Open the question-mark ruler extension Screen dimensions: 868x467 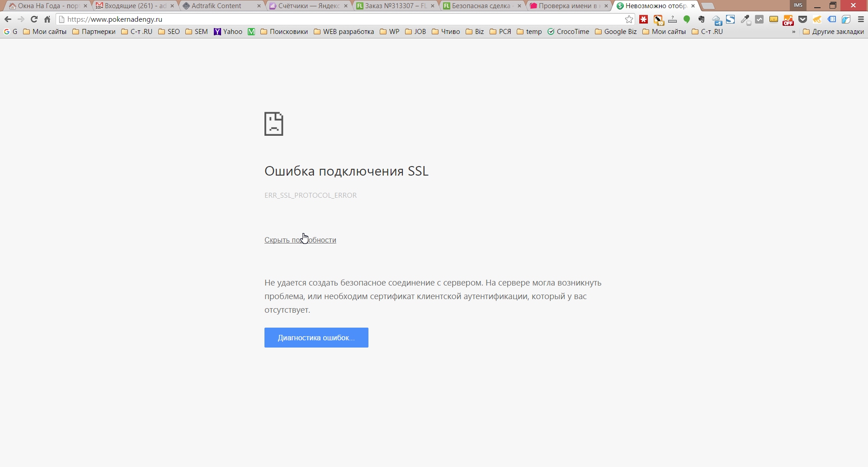673,19
